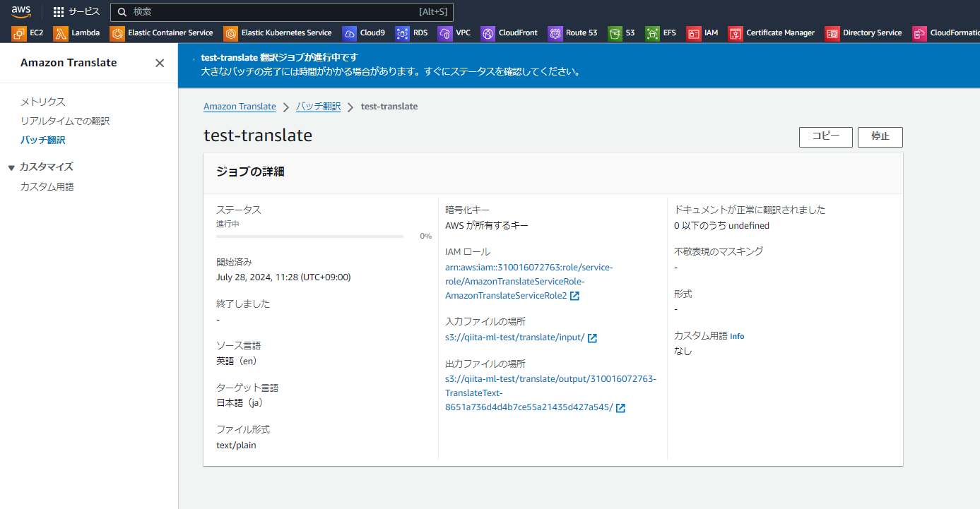Screen dimensions: 980x509
Task: Open リアルタイムでの翻訳 in the sidebar
Action: (x=65, y=121)
